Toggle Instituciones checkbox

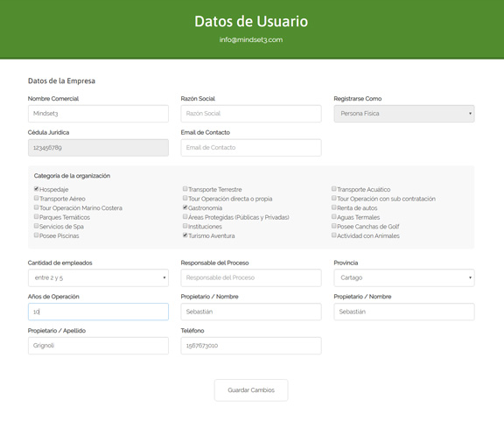(185, 226)
